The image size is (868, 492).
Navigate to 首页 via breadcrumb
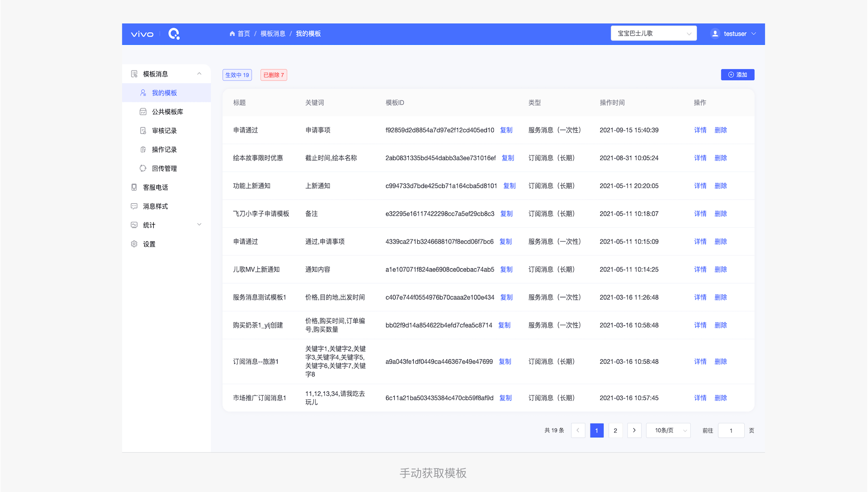point(243,33)
